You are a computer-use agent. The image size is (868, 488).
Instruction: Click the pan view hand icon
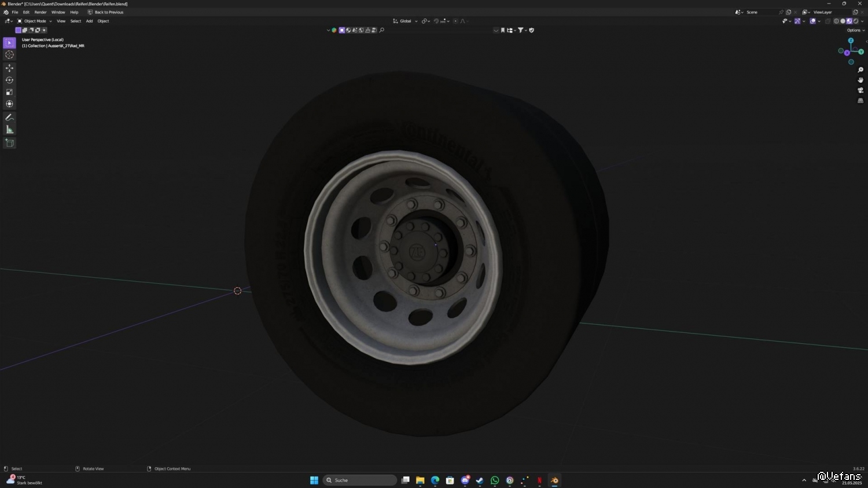click(860, 80)
